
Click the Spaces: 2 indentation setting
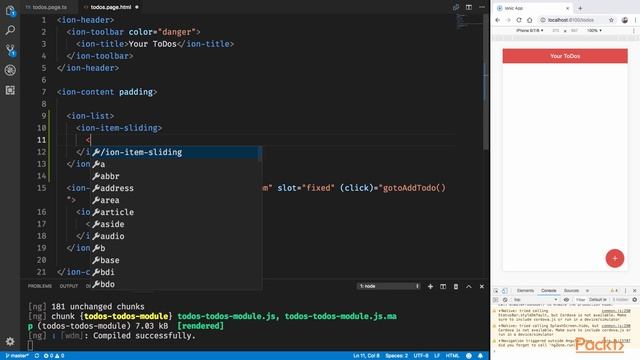pyautogui.click(x=396, y=356)
